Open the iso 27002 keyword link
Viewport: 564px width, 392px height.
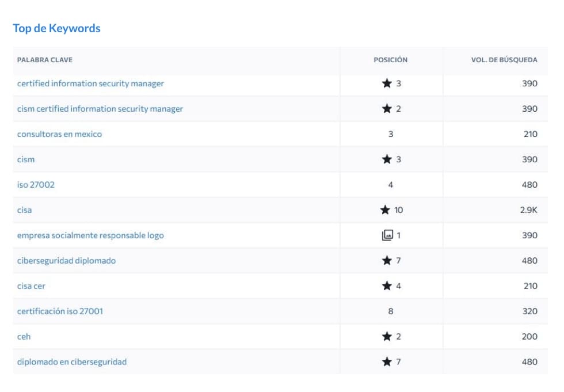[x=36, y=185]
